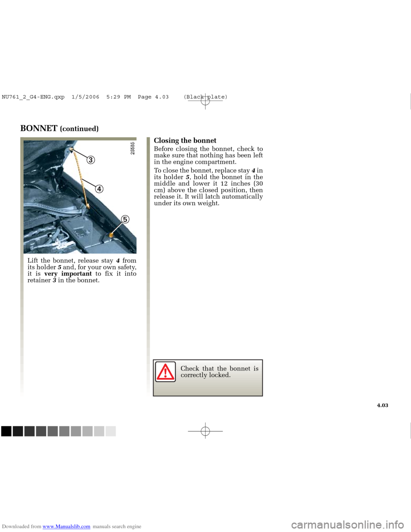
Task: Click callout number 3 in engine photo
Action: tap(91, 160)
